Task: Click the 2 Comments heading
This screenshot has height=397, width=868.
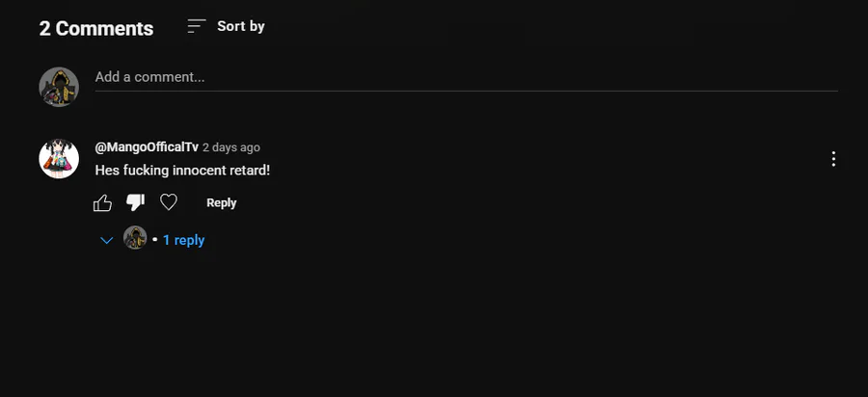Action: [x=96, y=28]
